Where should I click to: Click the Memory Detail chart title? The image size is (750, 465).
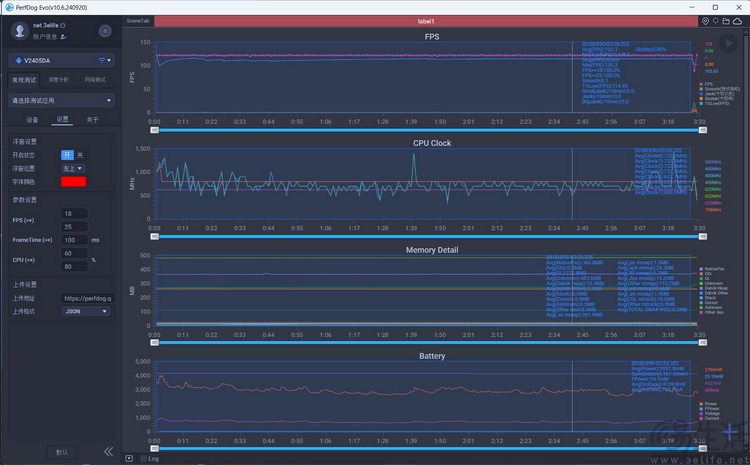click(432, 250)
